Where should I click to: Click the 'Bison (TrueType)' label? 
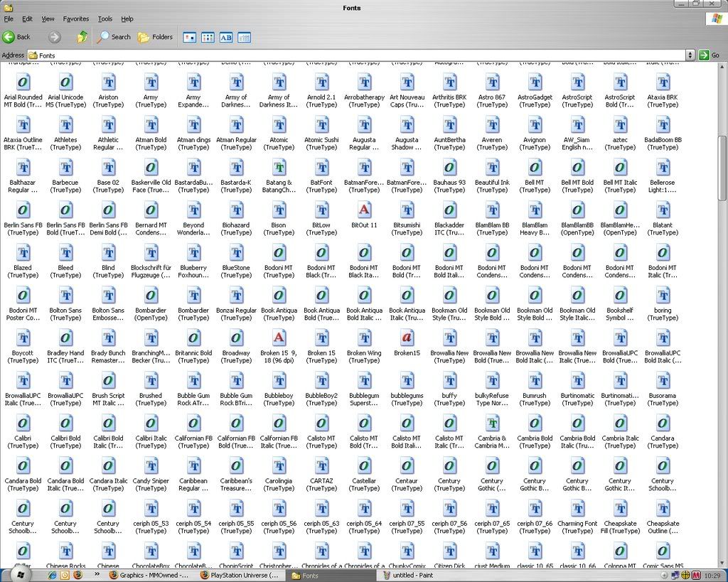279,229
